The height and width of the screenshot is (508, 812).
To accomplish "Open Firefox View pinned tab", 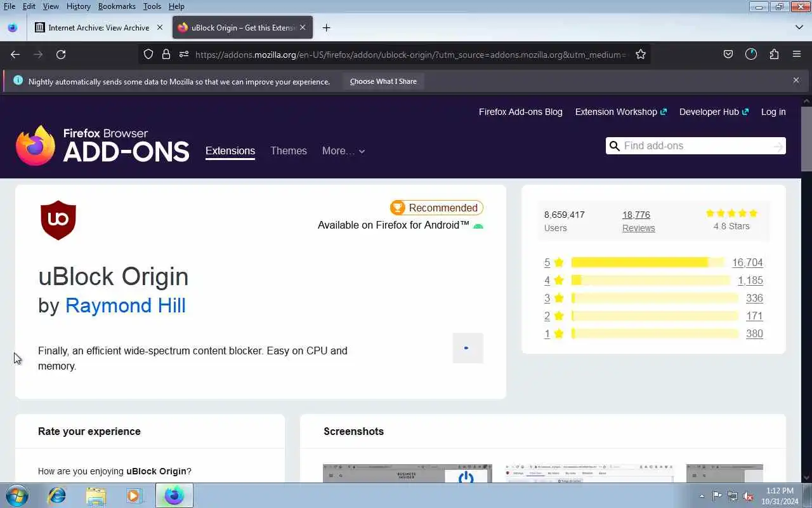I will pyautogui.click(x=12, y=27).
